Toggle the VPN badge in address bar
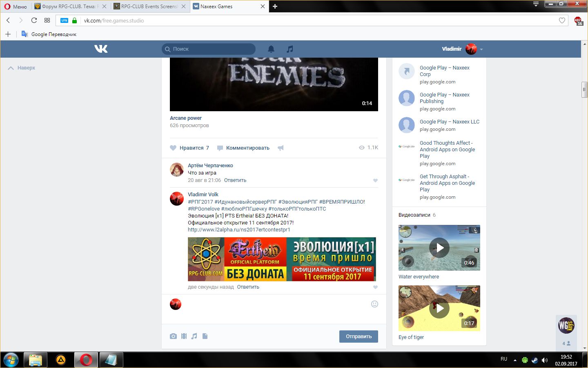Screen dimensions: 588x368 (64, 20)
